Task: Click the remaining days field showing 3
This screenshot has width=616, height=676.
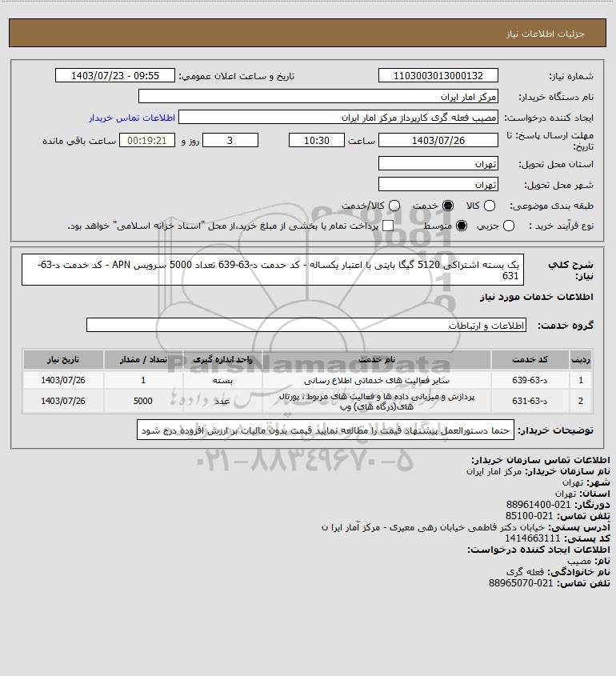Action: coord(230,140)
